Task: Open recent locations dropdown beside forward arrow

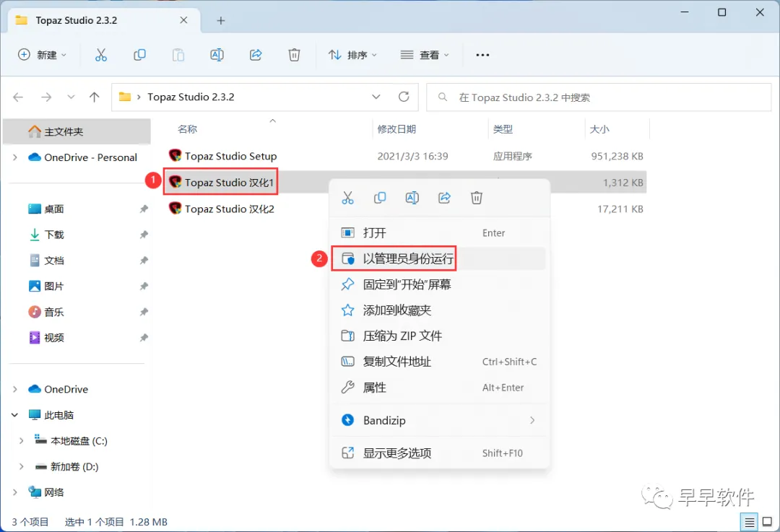Action: pyautogui.click(x=71, y=97)
